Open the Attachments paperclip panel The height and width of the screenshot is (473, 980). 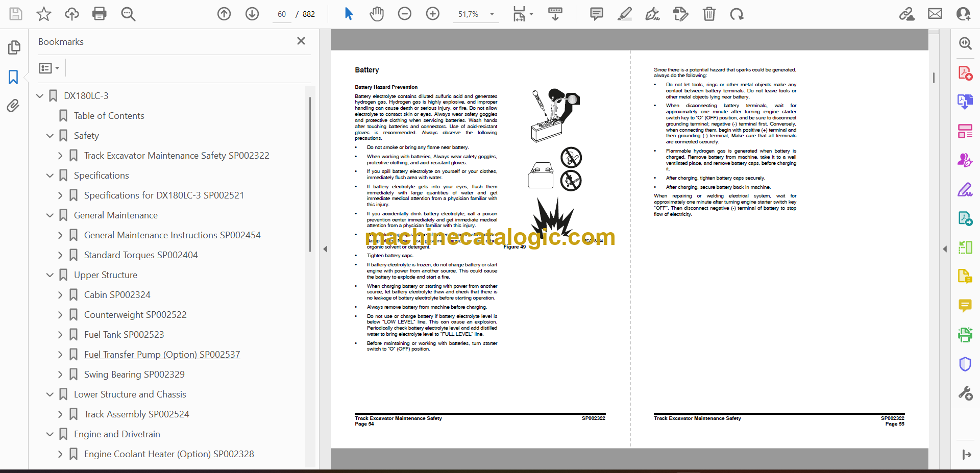click(x=13, y=106)
